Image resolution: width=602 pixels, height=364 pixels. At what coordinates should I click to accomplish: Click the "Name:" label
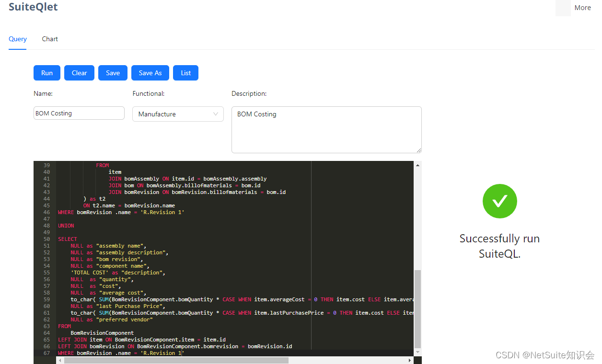pos(43,93)
